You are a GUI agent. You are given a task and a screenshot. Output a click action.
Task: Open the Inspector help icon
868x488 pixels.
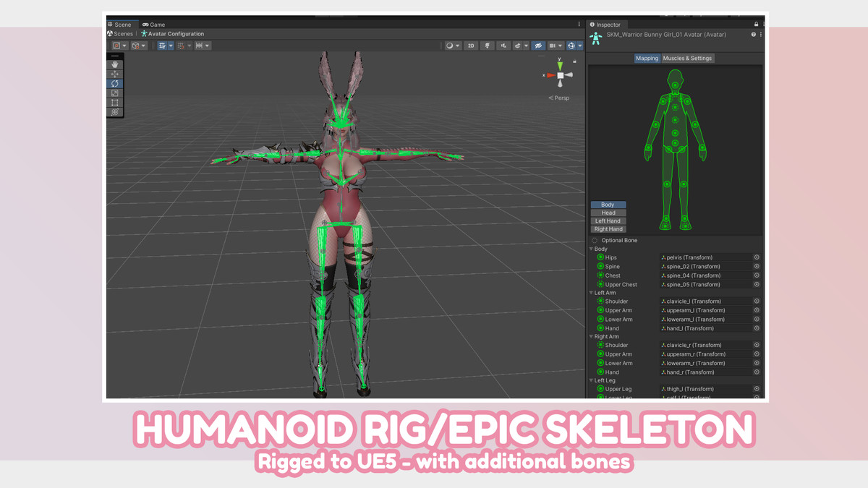tap(753, 35)
